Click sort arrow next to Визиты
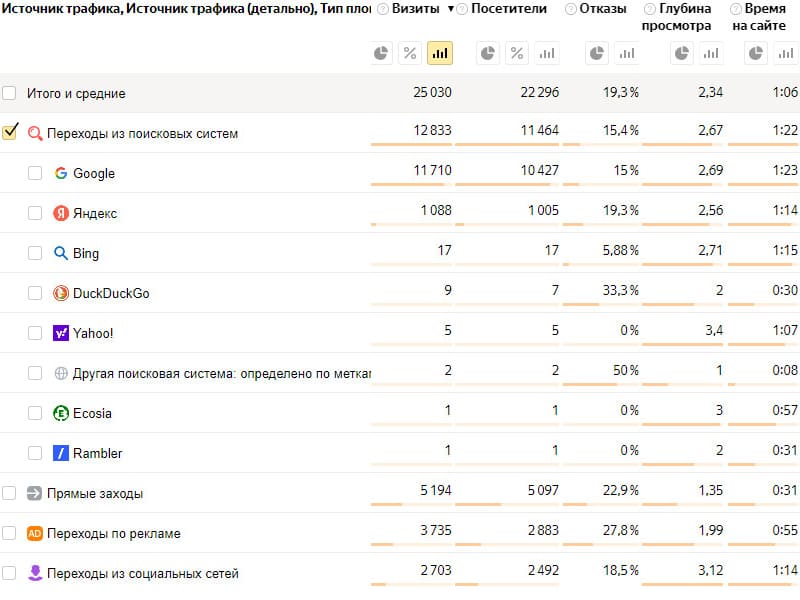Image resolution: width=800 pixels, height=600 pixels. (x=451, y=9)
